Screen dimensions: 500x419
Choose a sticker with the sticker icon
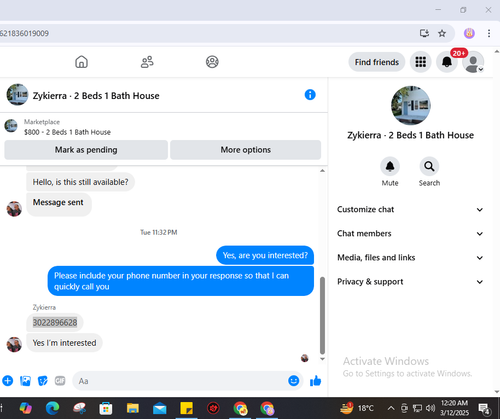coord(43,381)
